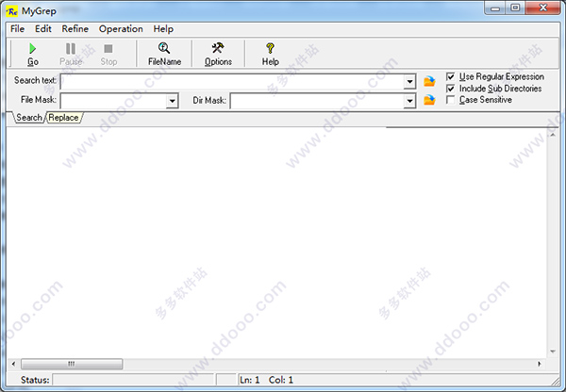Click the MyGrep title bar app icon
This screenshot has height=392, width=566.
12,11
